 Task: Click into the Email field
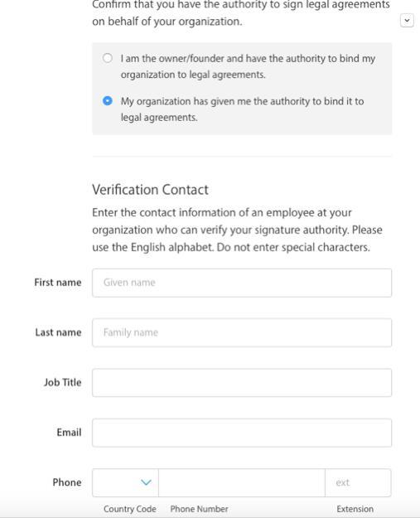[242, 433]
